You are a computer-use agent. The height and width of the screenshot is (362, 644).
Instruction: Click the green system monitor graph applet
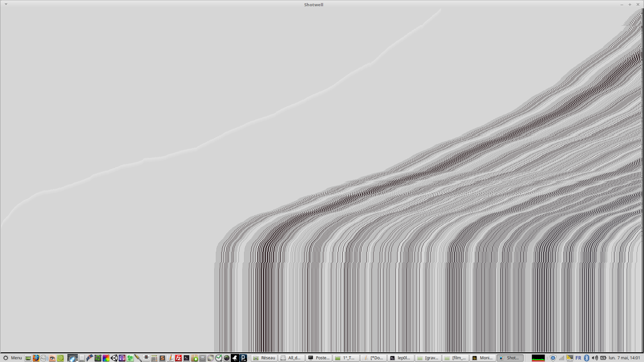coord(538,358)
